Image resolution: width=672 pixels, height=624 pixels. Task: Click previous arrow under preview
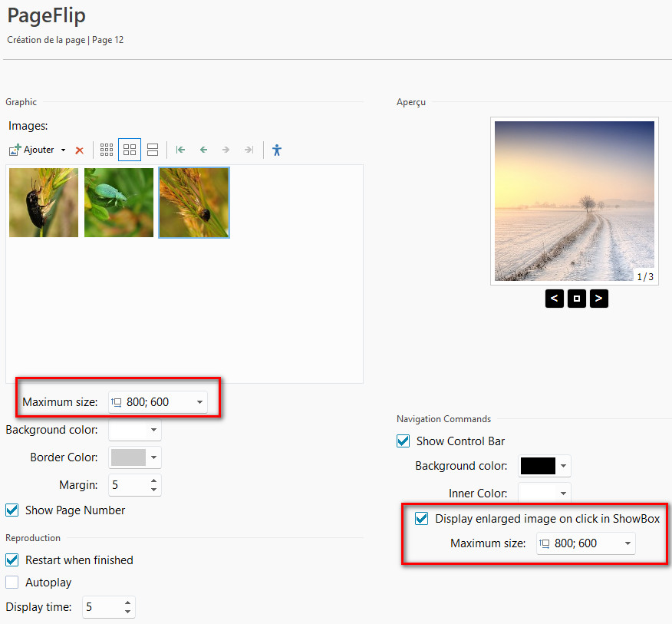pos(554,298)
